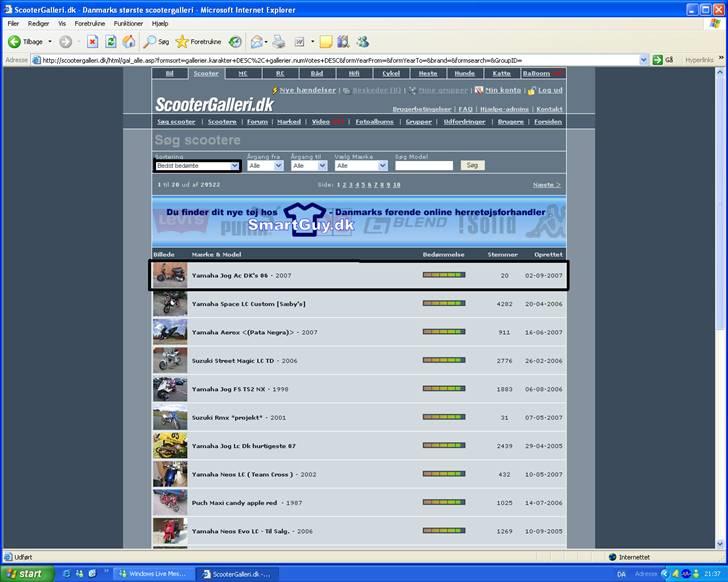Open the Søg search toolbar button
The image size is (728, 582).
156,42
